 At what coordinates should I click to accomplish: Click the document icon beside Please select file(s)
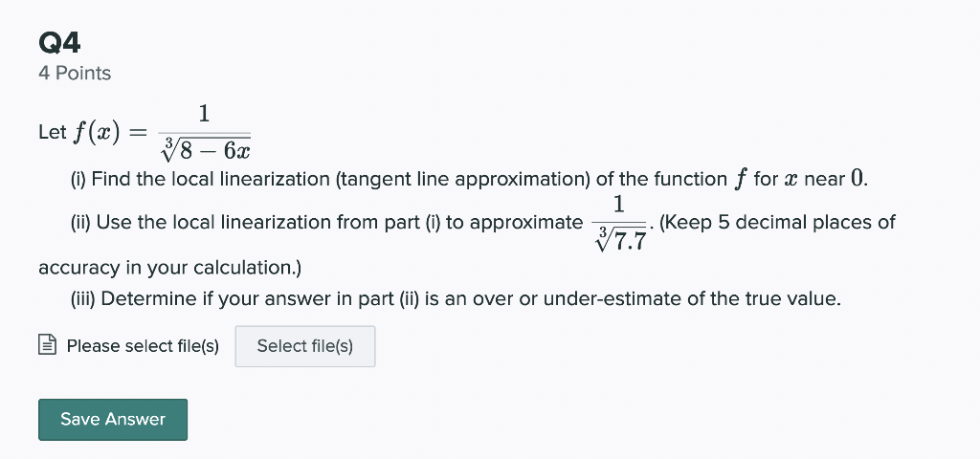tap(47, 346)
